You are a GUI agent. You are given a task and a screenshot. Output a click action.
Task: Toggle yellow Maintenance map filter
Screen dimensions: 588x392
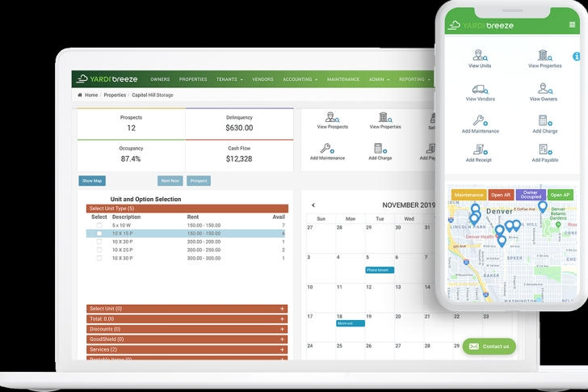(x=468, y=195)
